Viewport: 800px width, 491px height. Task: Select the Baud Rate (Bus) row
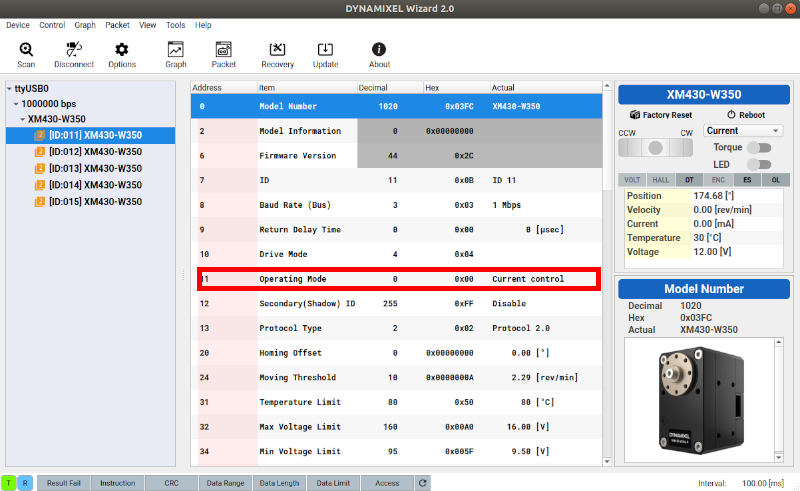[x=396, y=205]
